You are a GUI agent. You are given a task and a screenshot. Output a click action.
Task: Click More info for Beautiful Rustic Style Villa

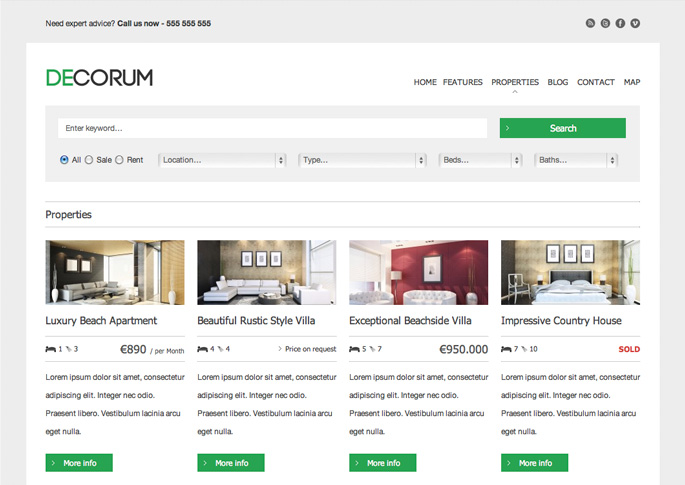pyautogui.click(x=231, y=463)
